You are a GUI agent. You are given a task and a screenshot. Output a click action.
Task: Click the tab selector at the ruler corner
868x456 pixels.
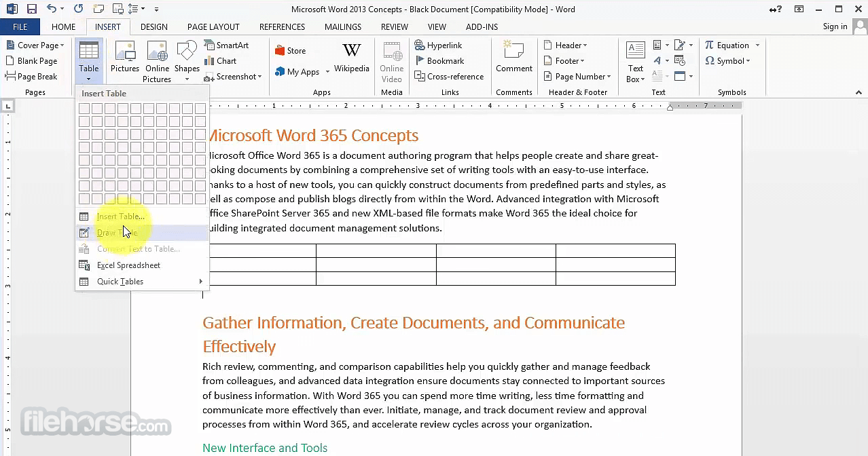(7, 106)
